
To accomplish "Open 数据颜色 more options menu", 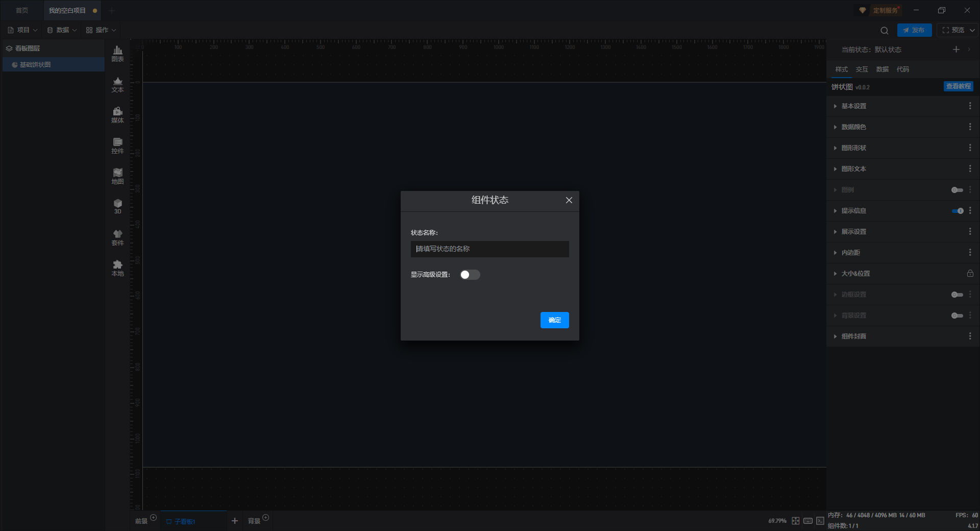I will 970,127.
